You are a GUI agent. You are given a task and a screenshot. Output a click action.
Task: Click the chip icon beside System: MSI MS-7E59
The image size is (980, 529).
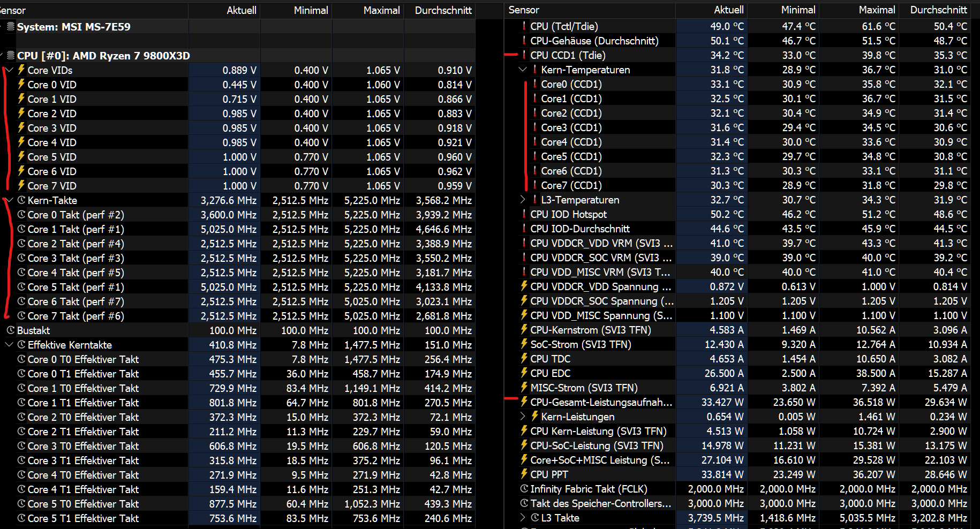coord(11,27)
